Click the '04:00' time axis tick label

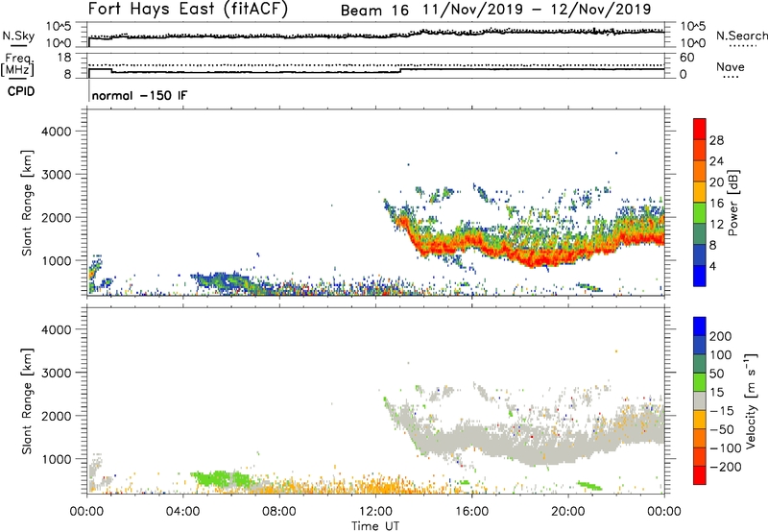click(x=182, y=512)
